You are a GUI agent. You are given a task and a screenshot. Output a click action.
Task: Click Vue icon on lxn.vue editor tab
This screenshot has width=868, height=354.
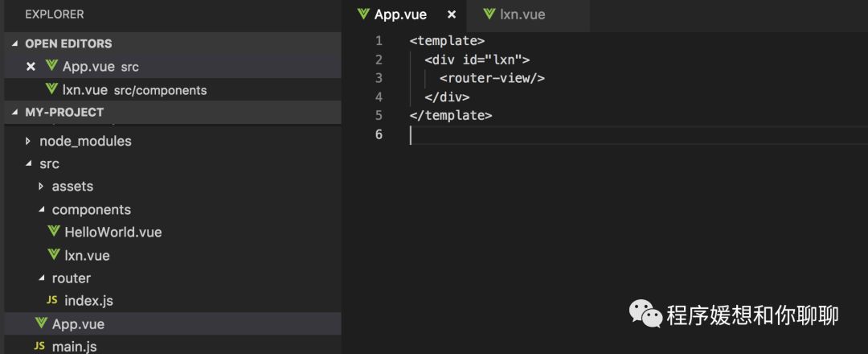489,14
